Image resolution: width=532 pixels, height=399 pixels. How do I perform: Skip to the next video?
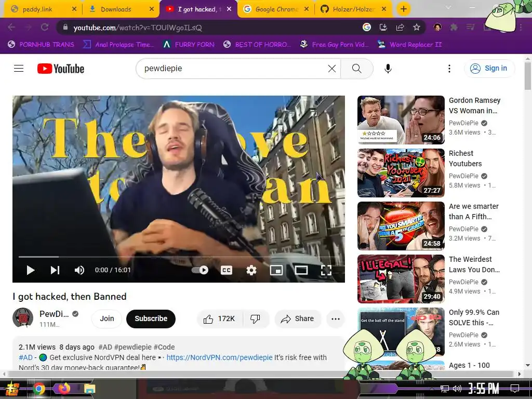(55, 270)
